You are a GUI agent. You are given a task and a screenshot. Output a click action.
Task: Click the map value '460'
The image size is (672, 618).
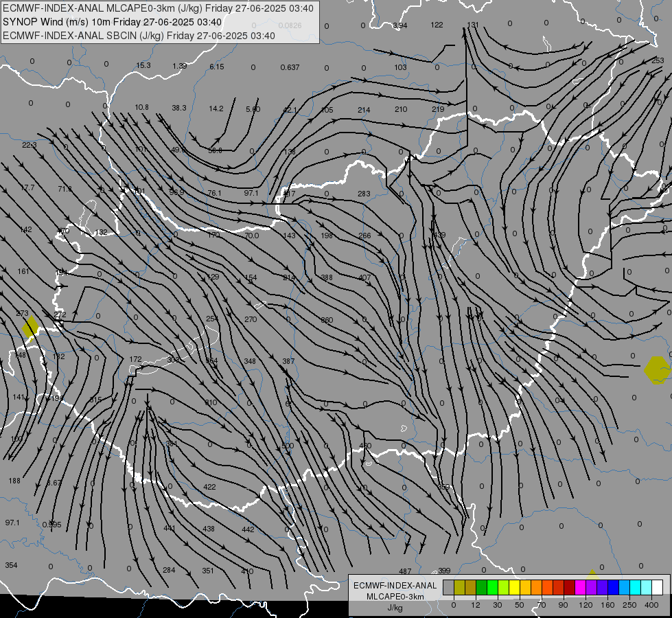click(x=365, y=446)
